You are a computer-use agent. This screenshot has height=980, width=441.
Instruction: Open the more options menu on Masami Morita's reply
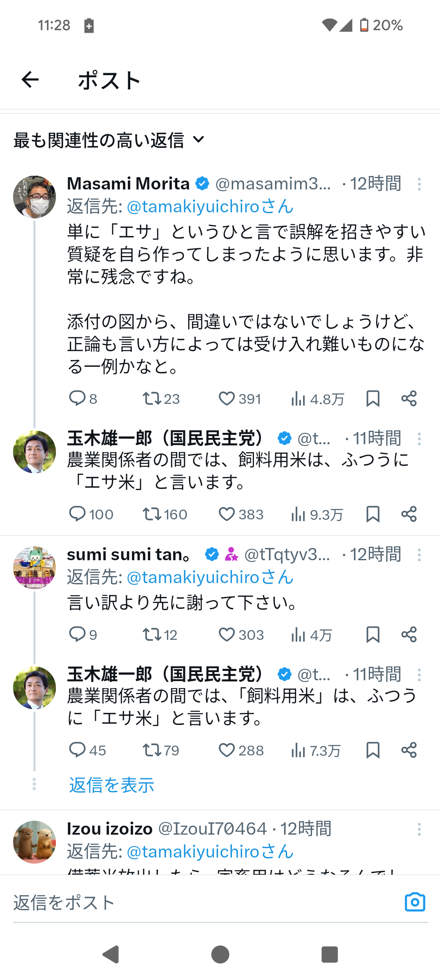point(419,184)
